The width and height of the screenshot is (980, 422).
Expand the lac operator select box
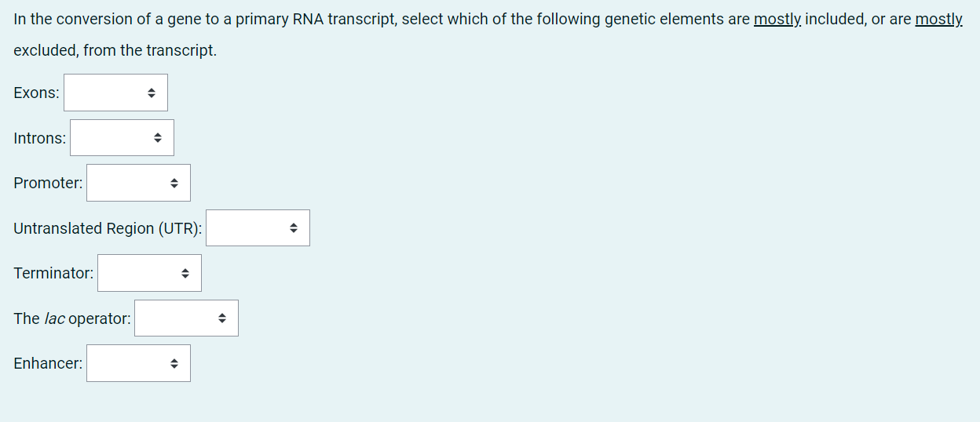click(x=186, y=318)
